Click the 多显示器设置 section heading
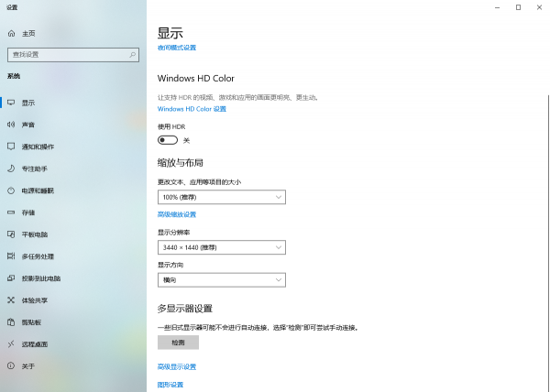This screenshot has width=550, height=392. pos(185,309)
